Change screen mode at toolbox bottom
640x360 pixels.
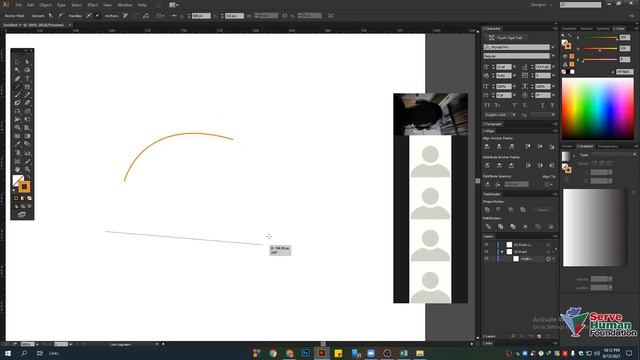coord(22,215)
